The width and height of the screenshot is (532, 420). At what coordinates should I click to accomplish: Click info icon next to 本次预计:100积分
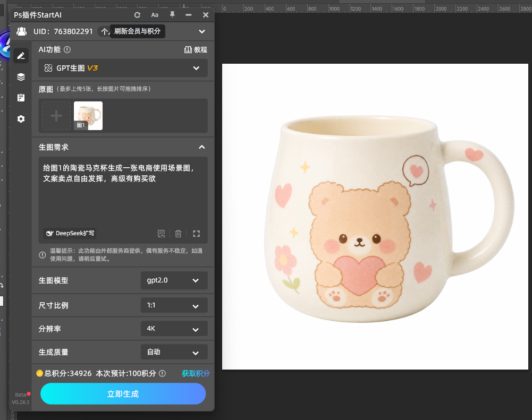click(x=163, y=374)
